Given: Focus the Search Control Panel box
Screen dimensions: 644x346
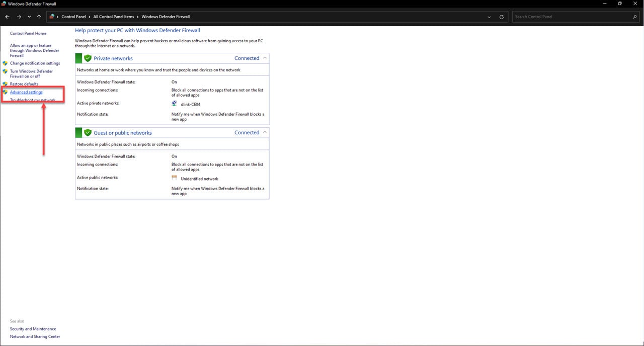Looking at the screenshot, I should click(573, 17).
